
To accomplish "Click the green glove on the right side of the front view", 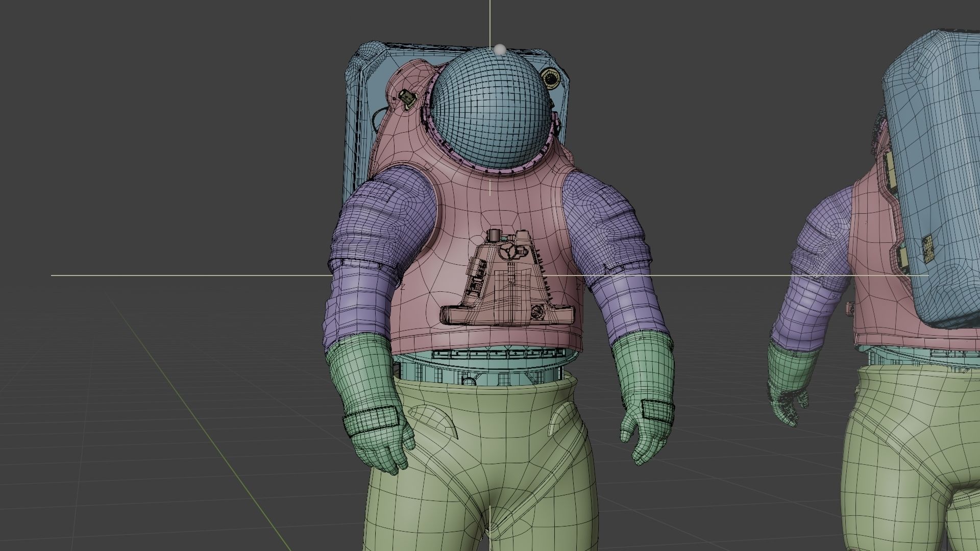I will coord(644,372).
